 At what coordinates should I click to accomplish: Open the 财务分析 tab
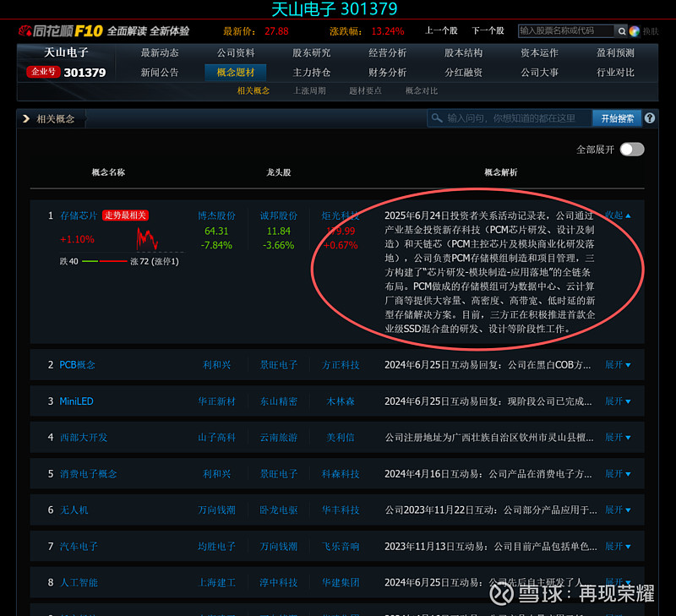(x=387, y=73)
